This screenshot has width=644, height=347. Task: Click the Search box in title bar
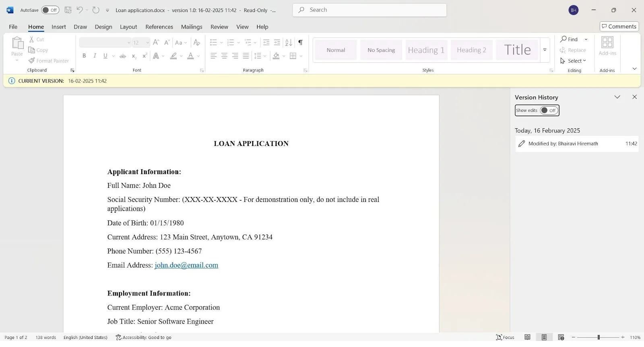(x=369, y=10)
